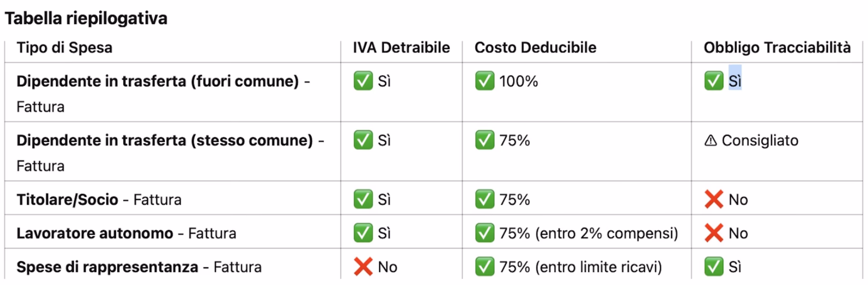The height and width of the screenshot is (285, 868).
Task: Click the red X in Lavoratore autonomo row
Action: tap(714, 233)
